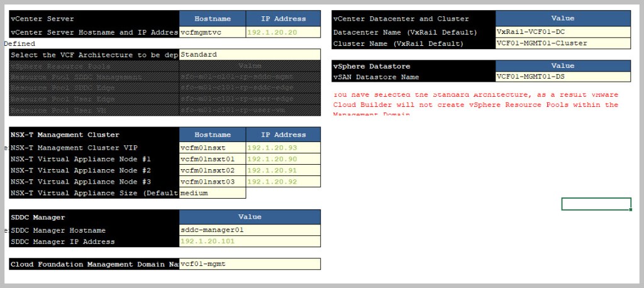Click the vCenter Server Hostname and IP Address label

(94, 32)
